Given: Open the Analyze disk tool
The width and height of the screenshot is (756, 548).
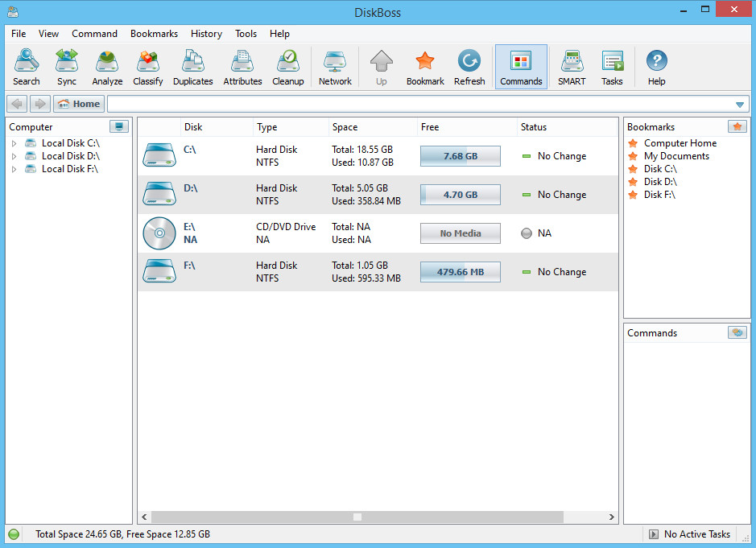Looking at the screenshot, I should [x=107, y=67].
